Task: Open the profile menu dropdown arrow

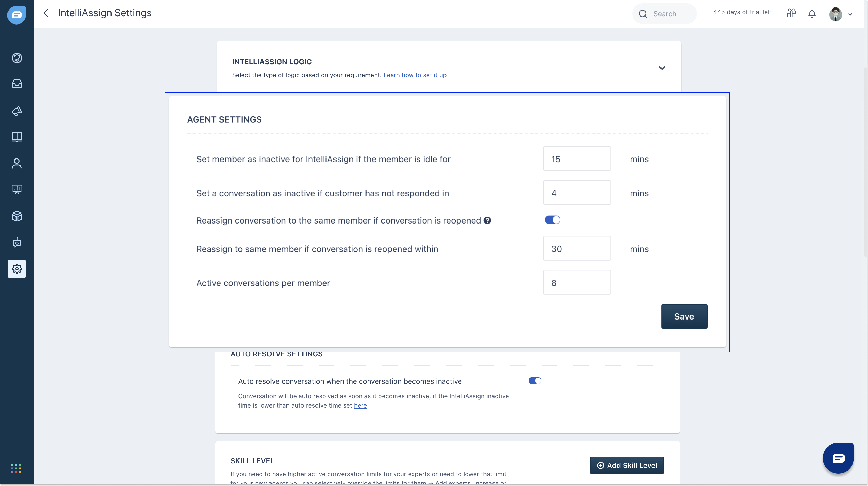Action: coord(850,14)
